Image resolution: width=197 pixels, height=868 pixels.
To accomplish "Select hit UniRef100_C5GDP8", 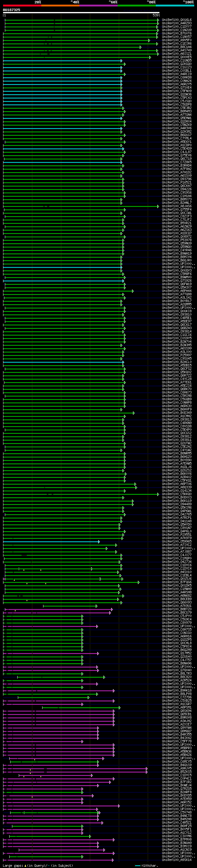I will (177, 104).
